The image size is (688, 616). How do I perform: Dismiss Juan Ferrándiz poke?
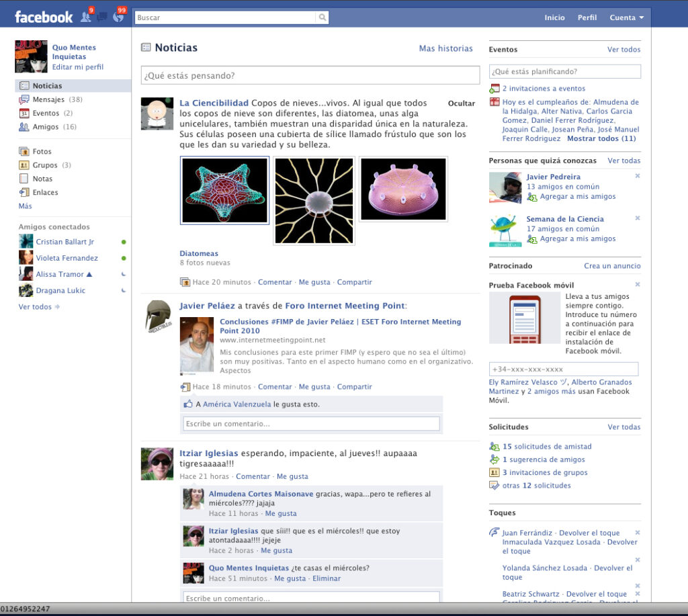[638, 533]
